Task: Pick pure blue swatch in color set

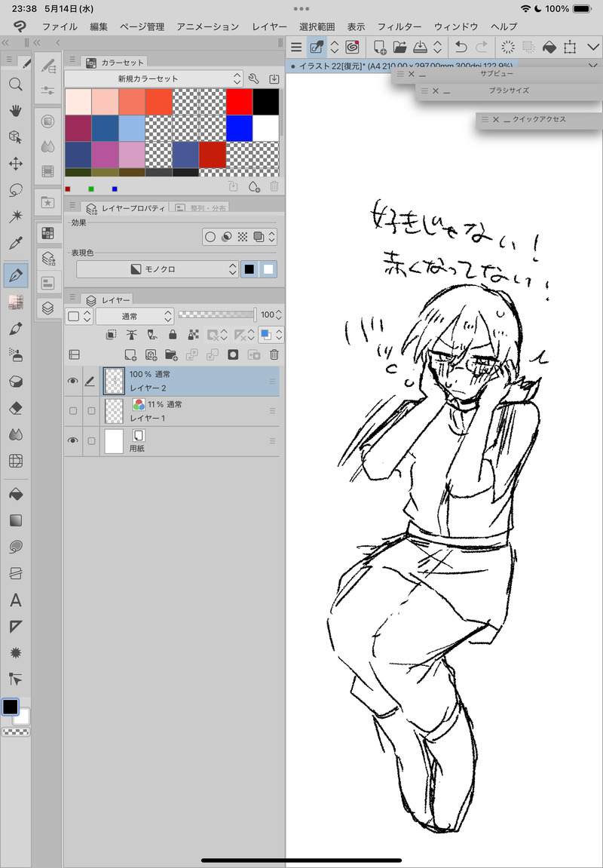Action: tap(239, 128)
